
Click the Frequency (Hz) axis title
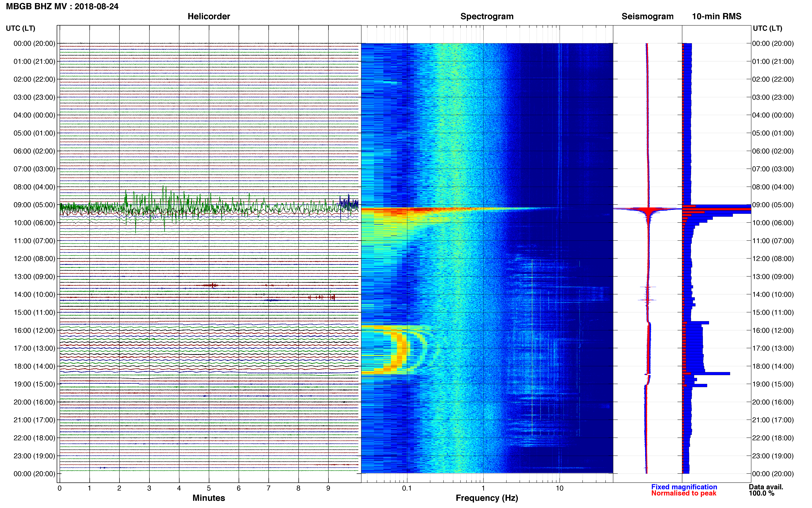[487, 498]
